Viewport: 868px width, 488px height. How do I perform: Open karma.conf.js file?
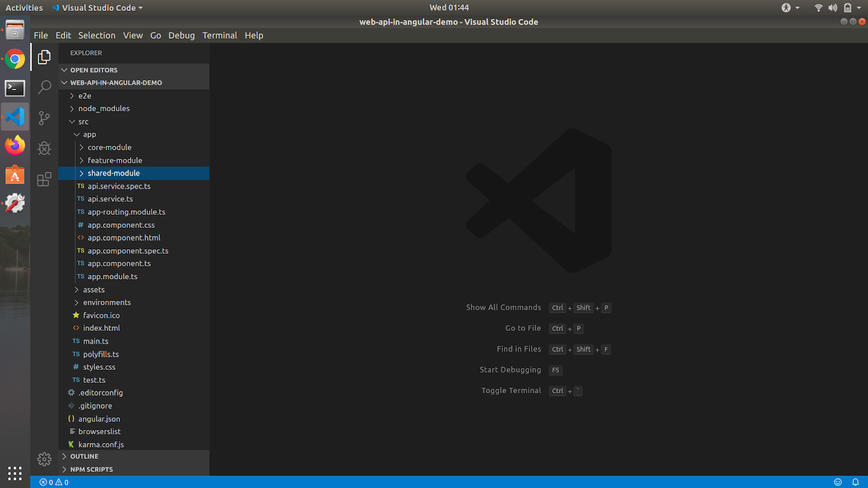(x=134, y=445)
